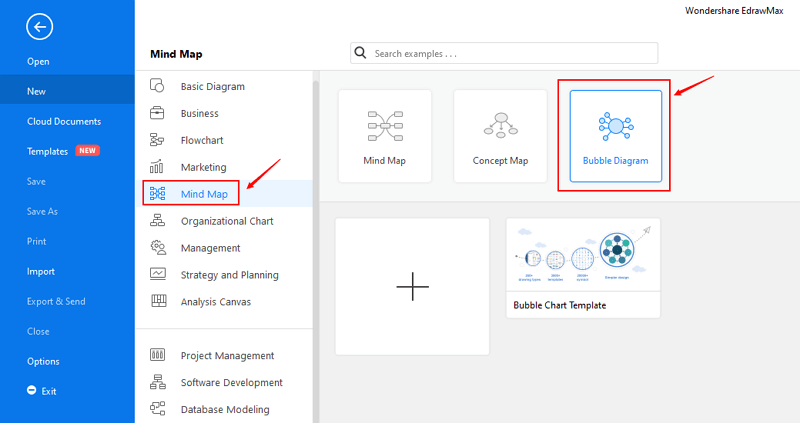
Task: Select the Project Management label
Action: pyautogui.click(x=227, y=356)
